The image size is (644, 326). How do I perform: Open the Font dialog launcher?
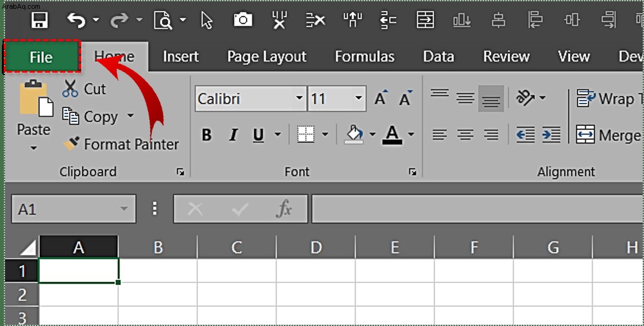pyautogui.click(x=412, y=172)
